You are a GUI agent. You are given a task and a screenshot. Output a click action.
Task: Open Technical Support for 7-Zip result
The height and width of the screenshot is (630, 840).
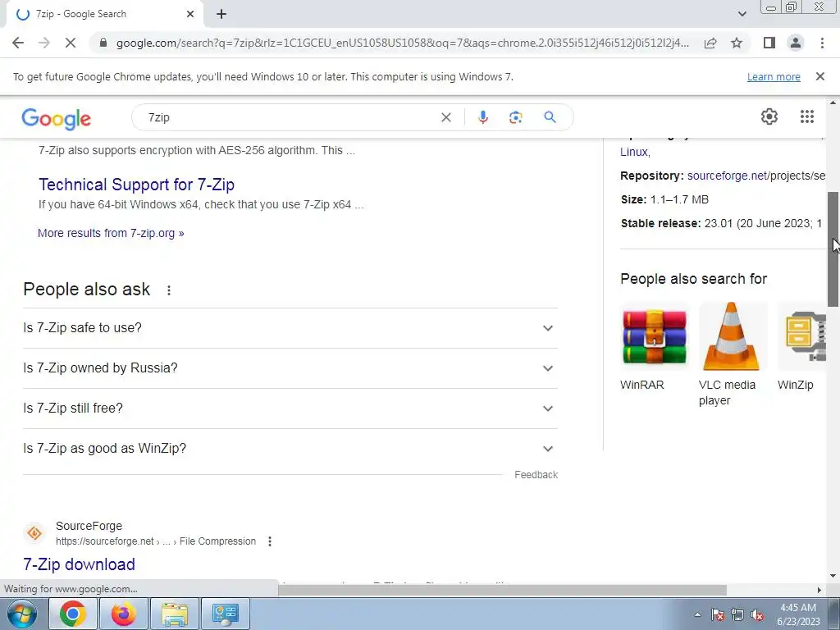[137, 185]
